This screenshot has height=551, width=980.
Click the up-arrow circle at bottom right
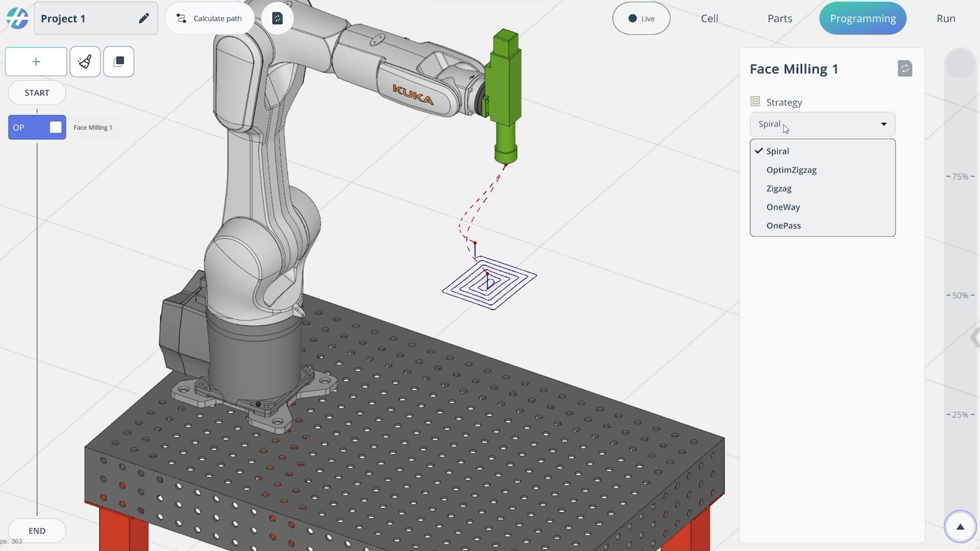(960, 527)
